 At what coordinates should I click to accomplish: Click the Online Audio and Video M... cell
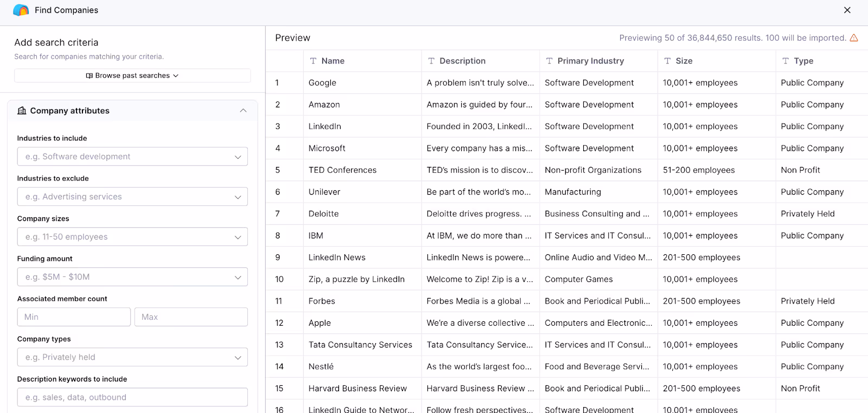[x=598, y=257]
